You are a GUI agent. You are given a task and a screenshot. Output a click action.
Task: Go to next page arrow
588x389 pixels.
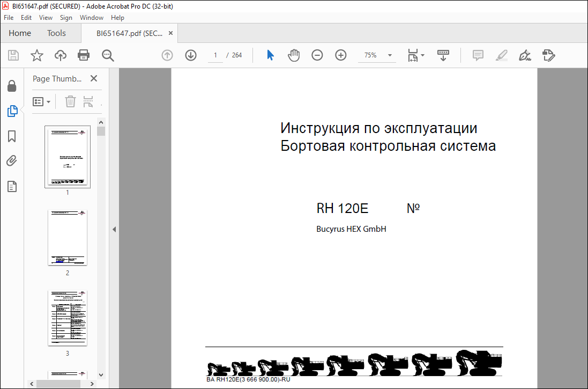point(191,55)
